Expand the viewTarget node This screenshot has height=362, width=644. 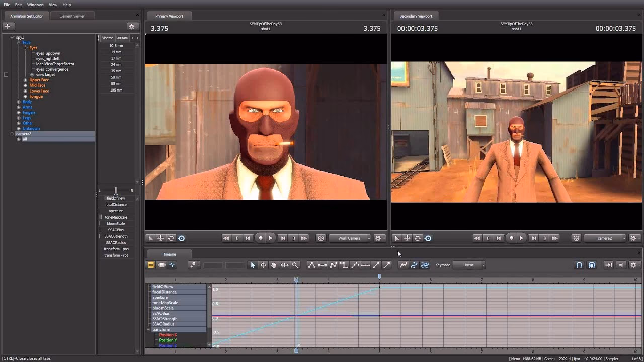pyautogui.click(x=32, y=75)
